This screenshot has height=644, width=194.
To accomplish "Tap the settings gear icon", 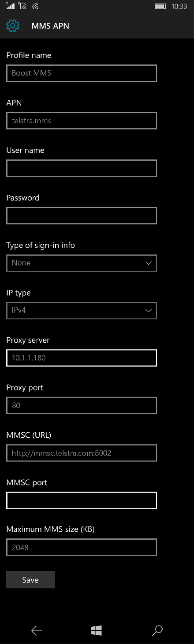I will (x=13, y=26).
